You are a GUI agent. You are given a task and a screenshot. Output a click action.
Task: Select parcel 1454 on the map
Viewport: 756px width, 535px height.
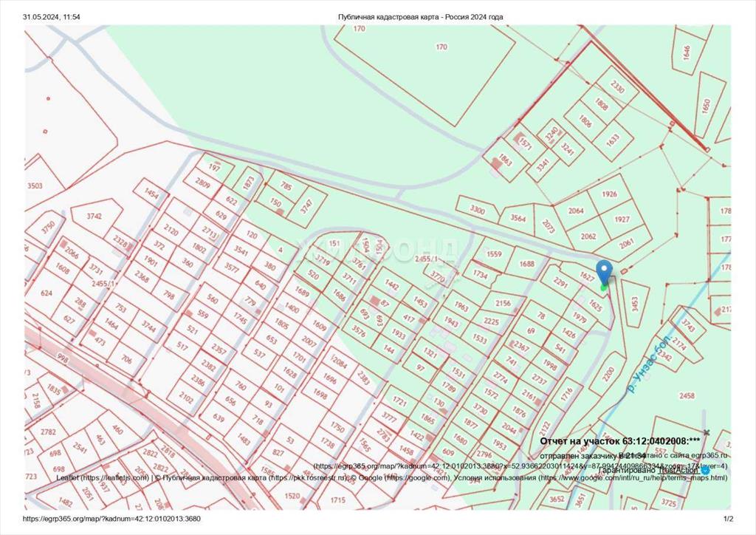coord(151,194)
